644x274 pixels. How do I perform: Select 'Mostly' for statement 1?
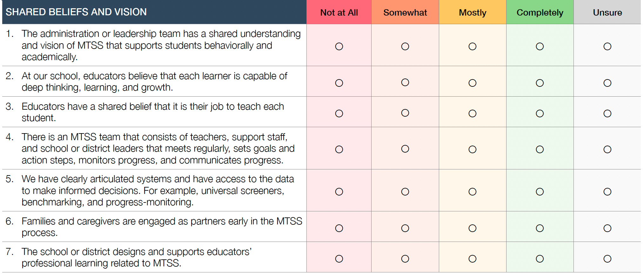coord(472,46)
